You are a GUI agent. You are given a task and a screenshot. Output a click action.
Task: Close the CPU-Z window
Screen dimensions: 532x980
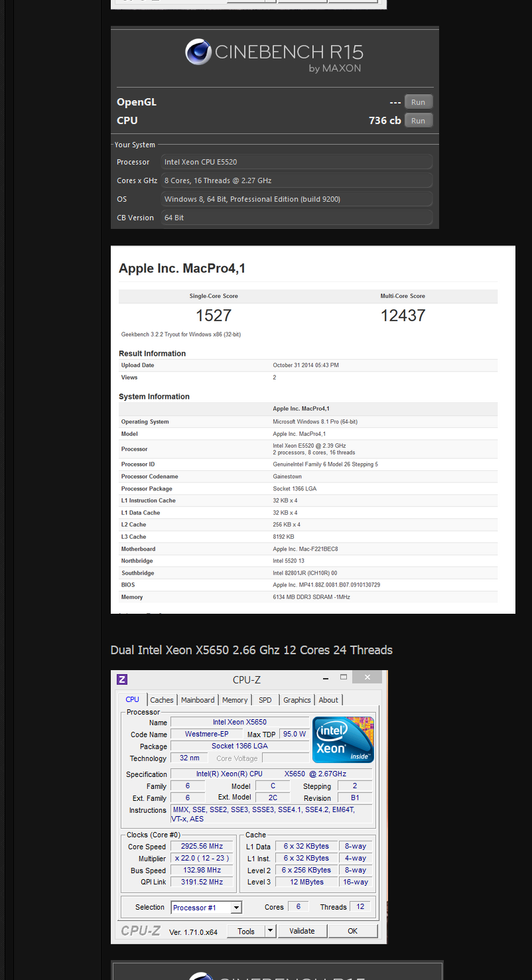pos(367,677)
